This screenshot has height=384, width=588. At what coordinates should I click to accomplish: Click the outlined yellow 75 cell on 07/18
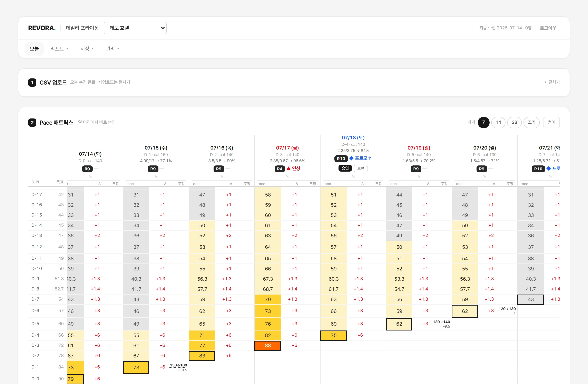[334, 335]
